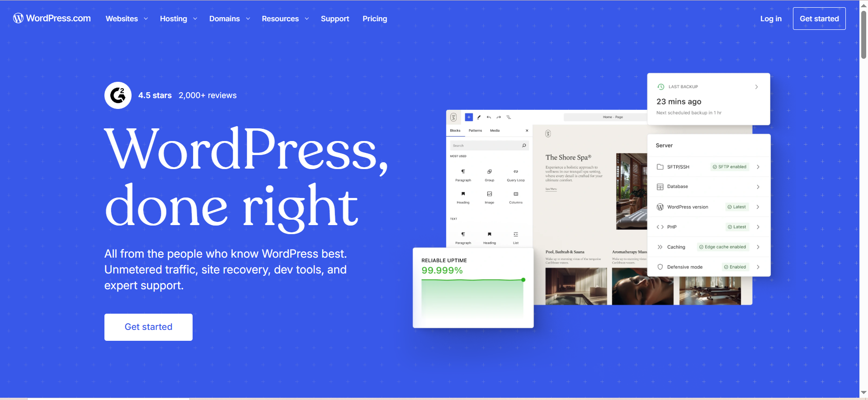Open the list view icon in the editor toolbar
This screenshot has height=400, width=868.
coord(509,117)
